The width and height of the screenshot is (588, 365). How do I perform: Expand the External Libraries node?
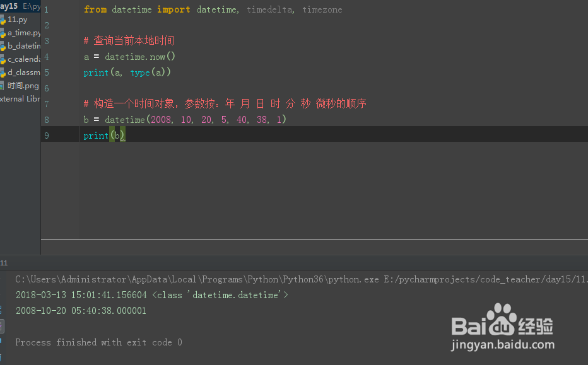[20, 99]
